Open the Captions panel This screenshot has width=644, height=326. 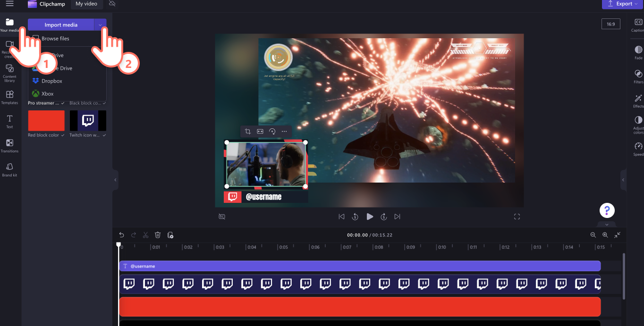[638, 25]
